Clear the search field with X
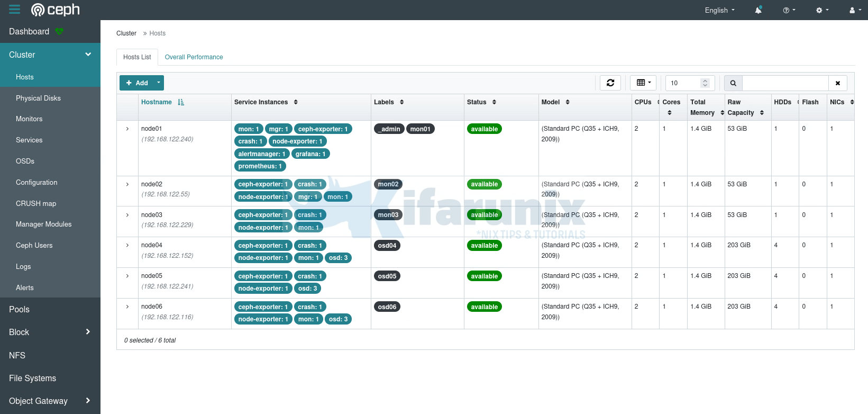This screenshot has width=868, height=414. [838, 83]
